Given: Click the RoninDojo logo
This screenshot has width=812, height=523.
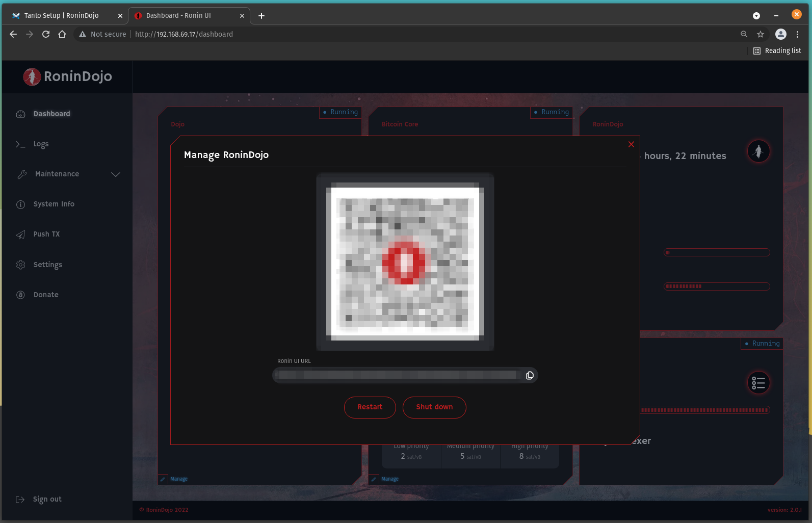Looking at the screenshot, I should pyautogui.click(x=67, y=76).
